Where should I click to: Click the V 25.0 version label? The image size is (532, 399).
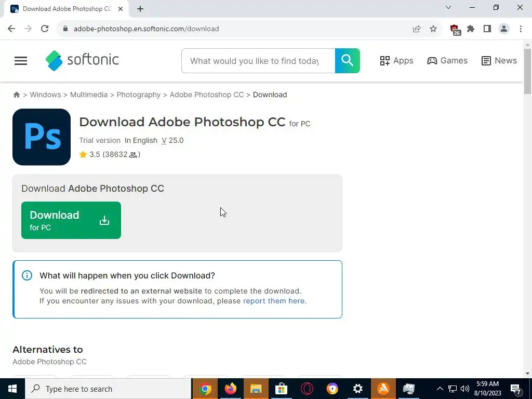pos(172,140)
